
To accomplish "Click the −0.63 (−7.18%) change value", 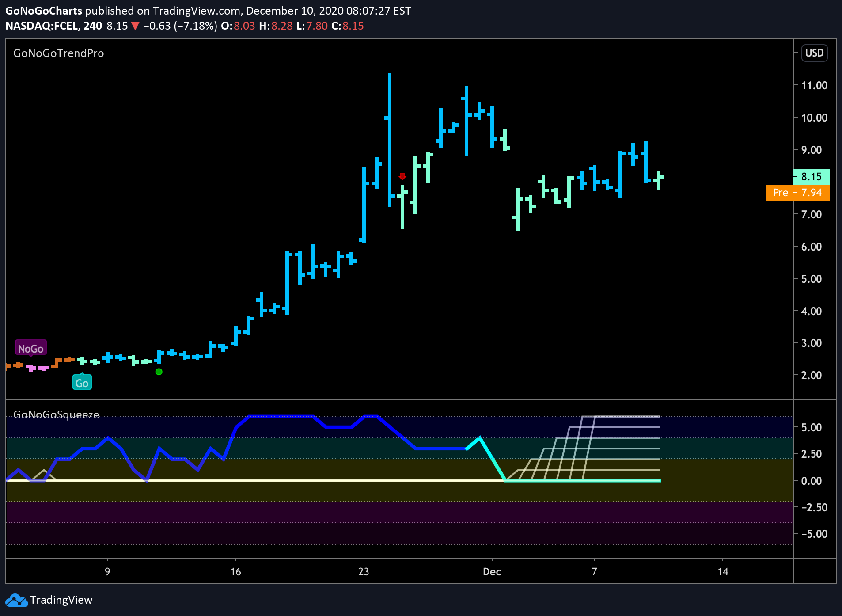I will [x=180, y=26].
